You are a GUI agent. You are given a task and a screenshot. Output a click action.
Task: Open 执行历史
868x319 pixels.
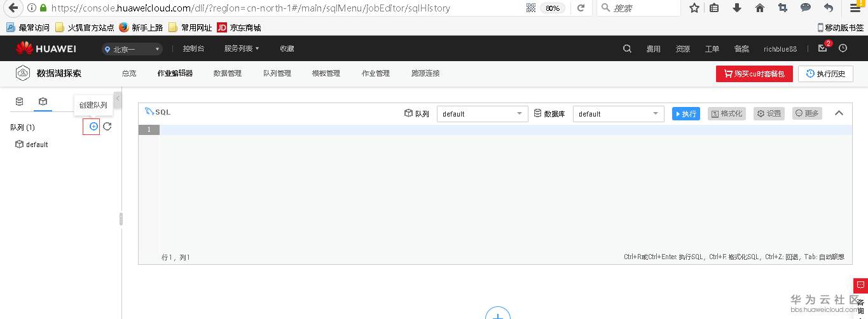825,74
